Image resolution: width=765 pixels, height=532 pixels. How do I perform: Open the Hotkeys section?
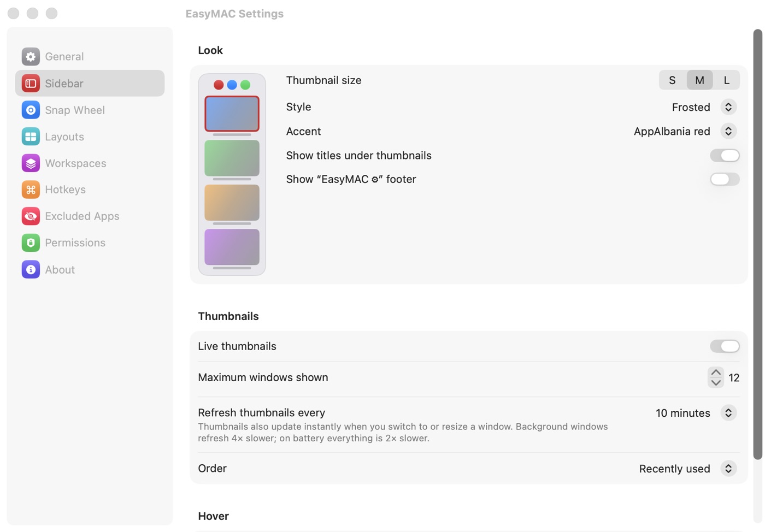coord(90,190)
